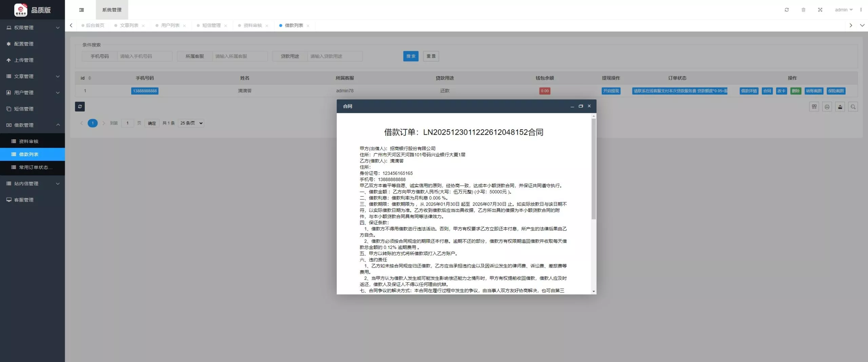Toggle fullscreen using the expand arrows icon

pyautogui.click(x=820, y=10)
